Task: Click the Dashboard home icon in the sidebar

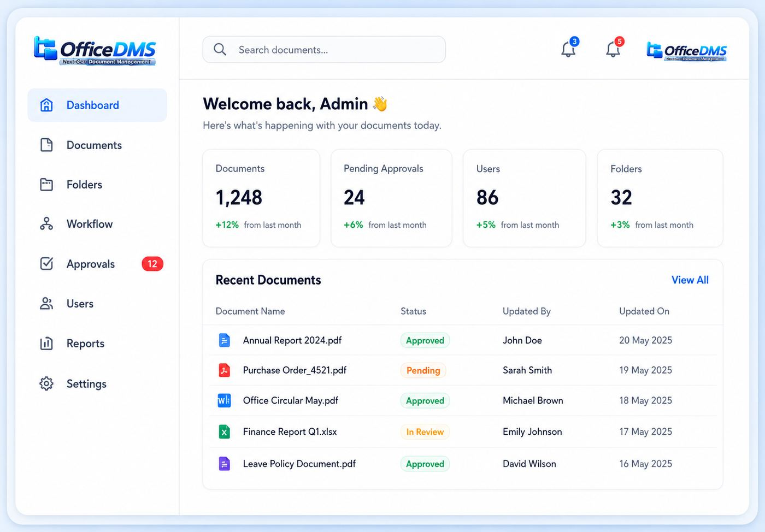Action: (46, 105)
